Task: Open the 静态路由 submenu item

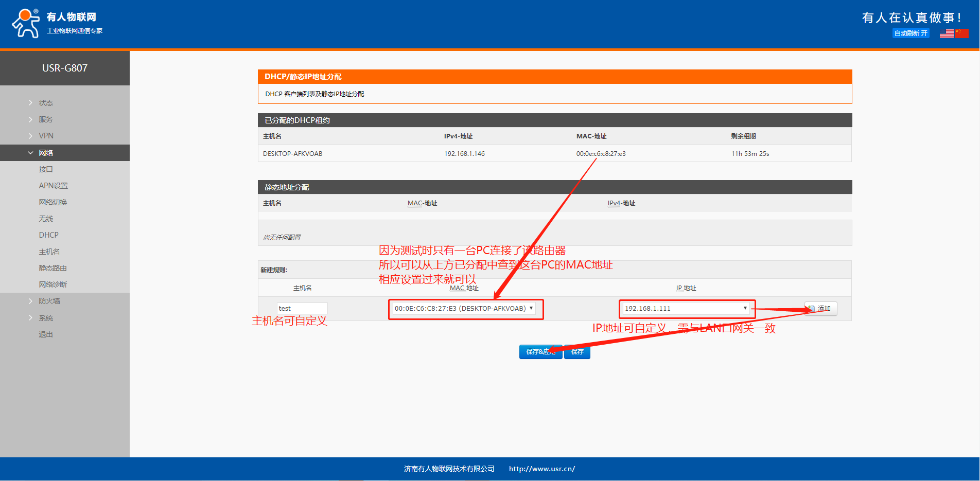Action: (52, 268)
